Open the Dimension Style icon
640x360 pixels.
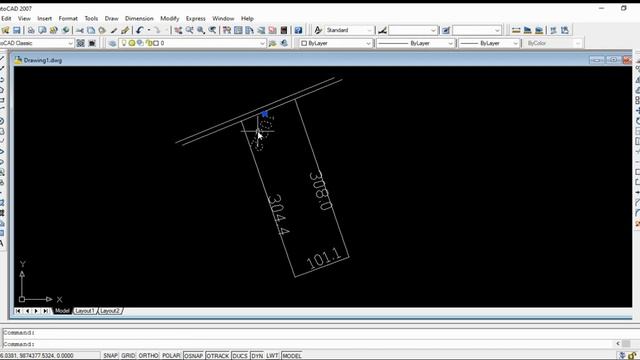(x=382, y=30)
